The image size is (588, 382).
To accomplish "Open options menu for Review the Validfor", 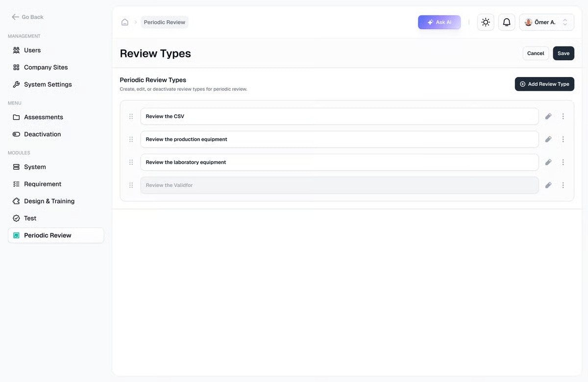I will click(563, 185).
